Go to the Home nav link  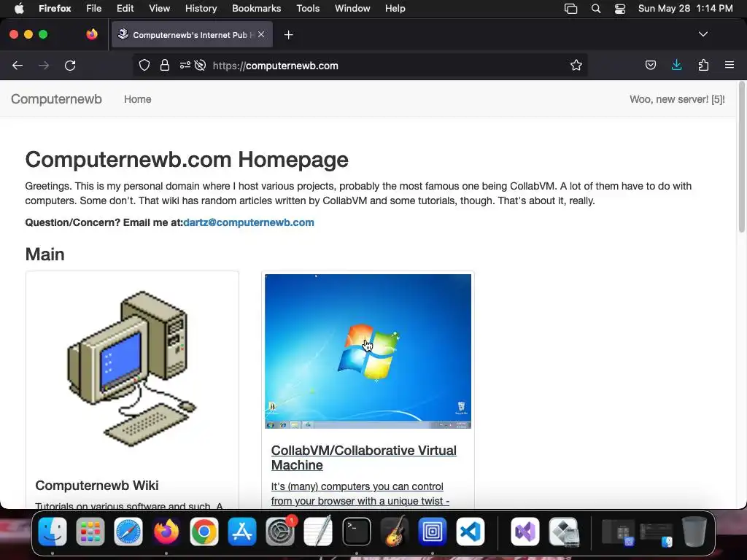tap(138, 99)
